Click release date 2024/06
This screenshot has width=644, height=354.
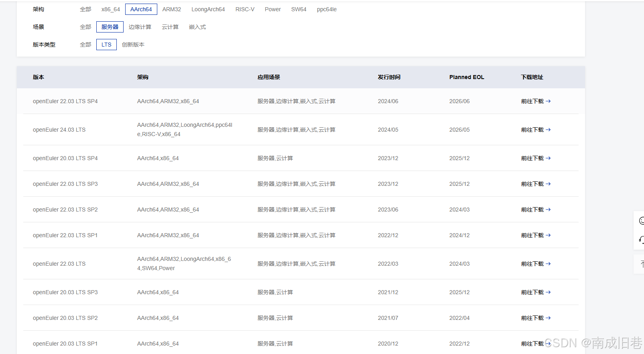388,101
